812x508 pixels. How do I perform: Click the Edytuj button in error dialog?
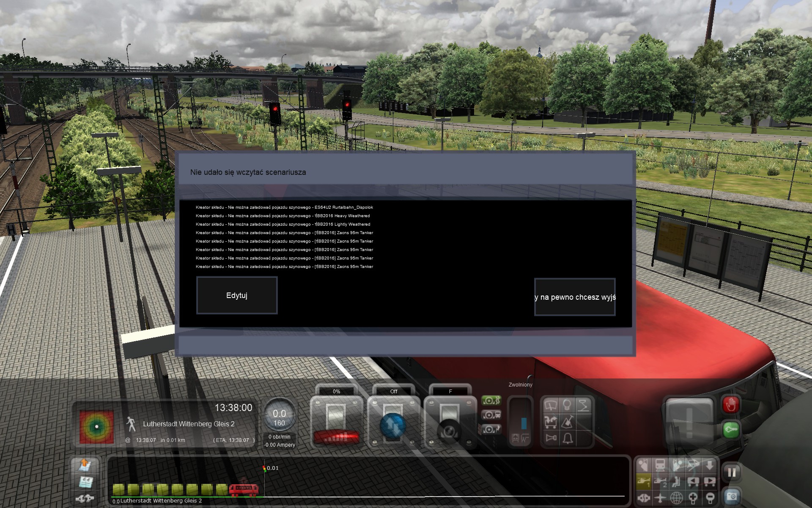[237, 295]
